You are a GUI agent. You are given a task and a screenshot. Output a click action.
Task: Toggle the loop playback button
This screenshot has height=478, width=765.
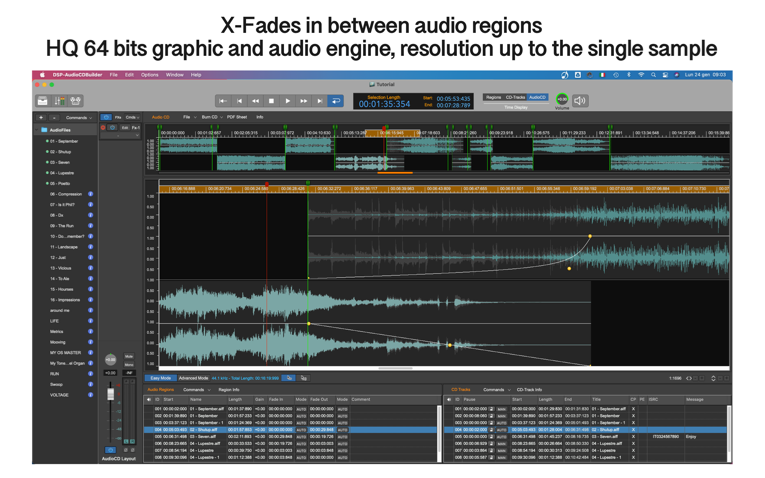pyautogui.click(x=336, y=101)
